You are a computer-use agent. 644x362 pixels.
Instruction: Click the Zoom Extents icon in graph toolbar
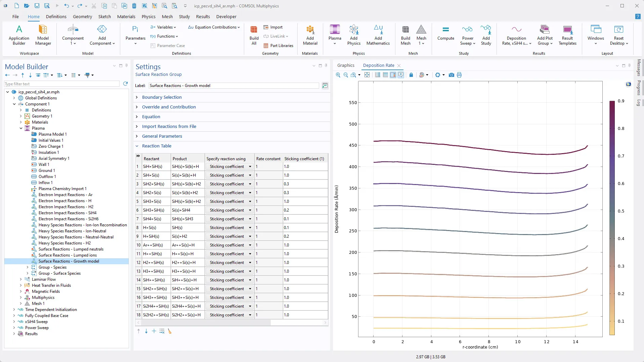[367, 75]
